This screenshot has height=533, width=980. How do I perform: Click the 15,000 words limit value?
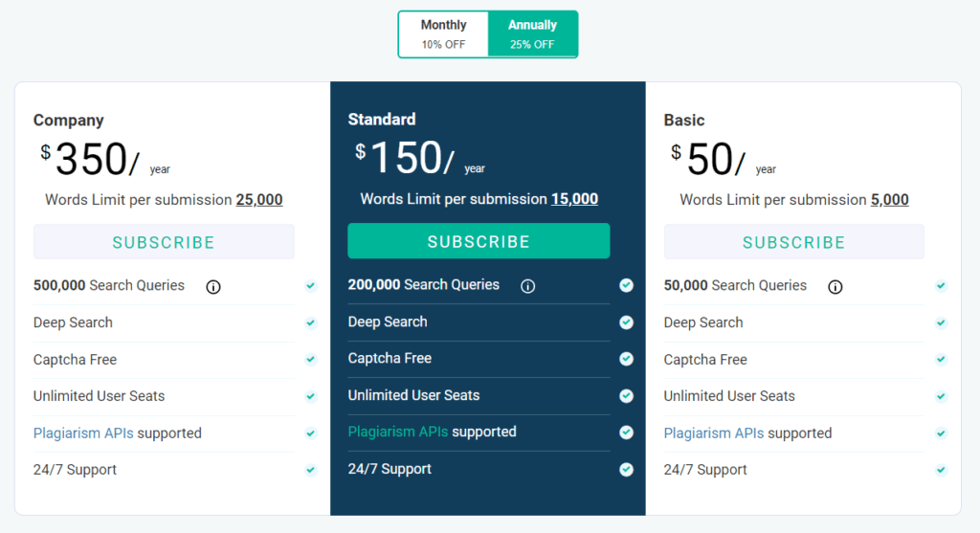pos(574,199)
